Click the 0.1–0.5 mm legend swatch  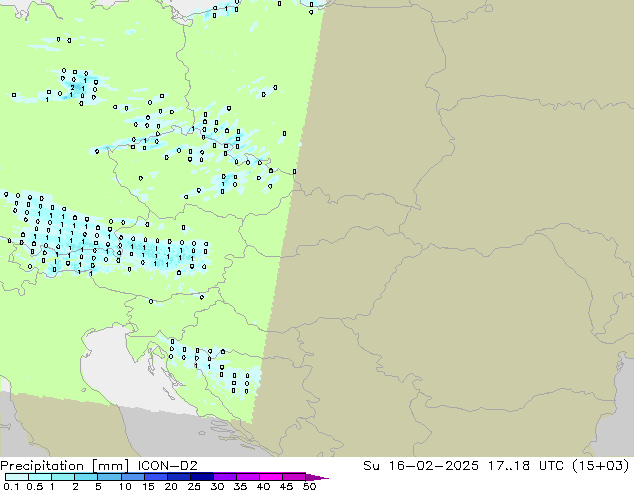[17, 477]
